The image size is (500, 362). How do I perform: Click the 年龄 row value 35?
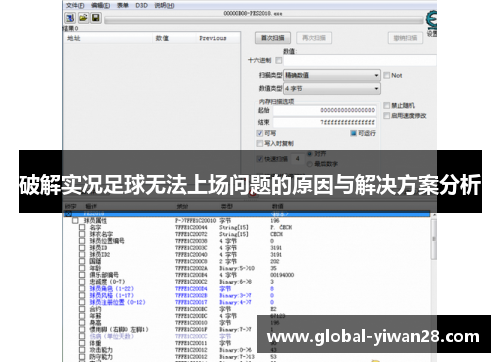(x=273, y=268)
